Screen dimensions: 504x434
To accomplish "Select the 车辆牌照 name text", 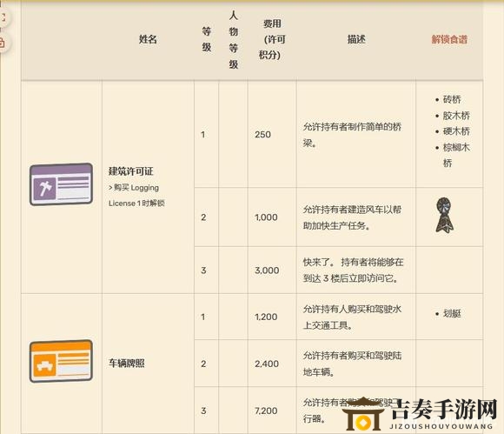I will 126,364.
